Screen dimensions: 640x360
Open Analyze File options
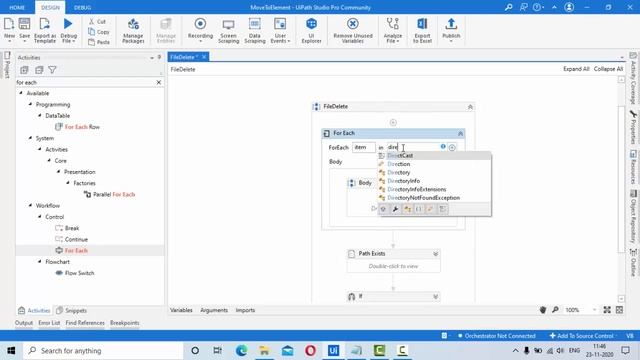[393, 30]
